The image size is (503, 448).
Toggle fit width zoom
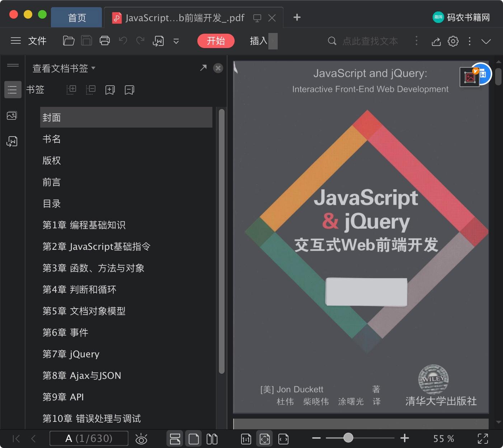[283, 439]
